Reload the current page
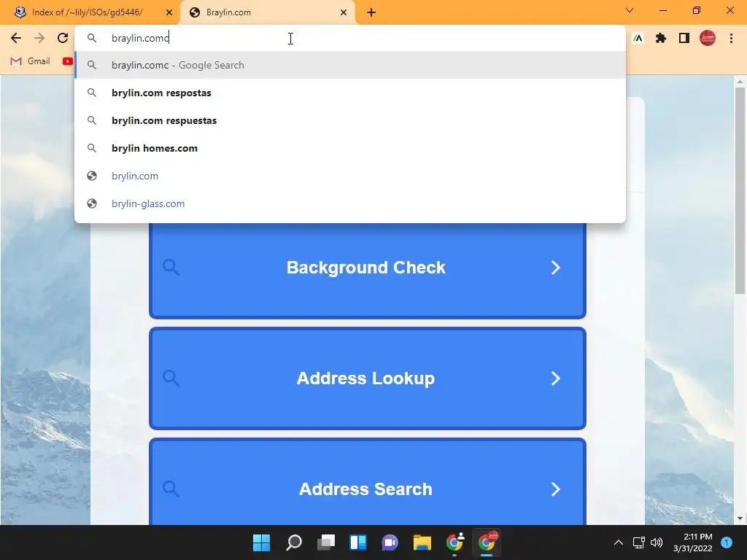The width and height of the screenshot is (747, 560). [63, 38]
